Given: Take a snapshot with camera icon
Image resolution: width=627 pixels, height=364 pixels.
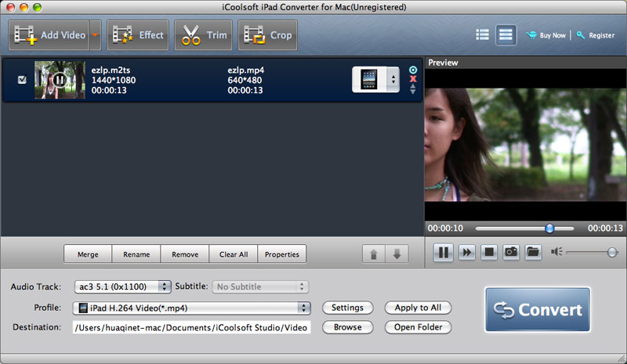Looking at the screenshot, I should (x=510, y=252).
